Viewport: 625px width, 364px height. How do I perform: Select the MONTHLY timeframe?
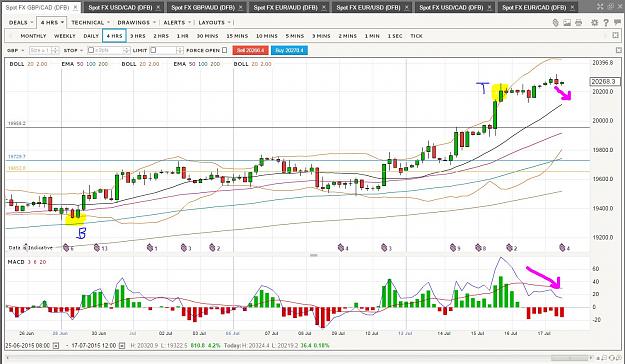tap(33, 36)
